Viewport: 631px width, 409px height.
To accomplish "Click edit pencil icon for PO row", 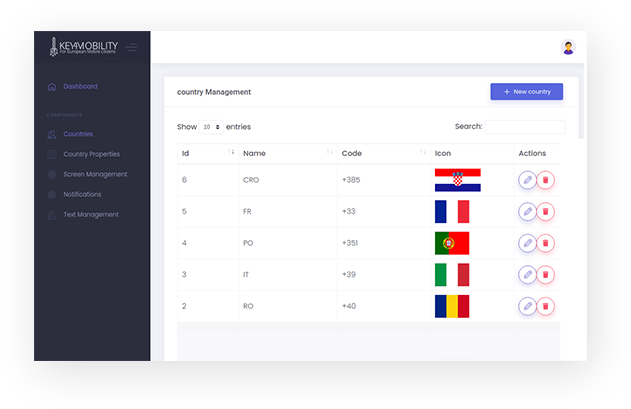I will [527, 243].
